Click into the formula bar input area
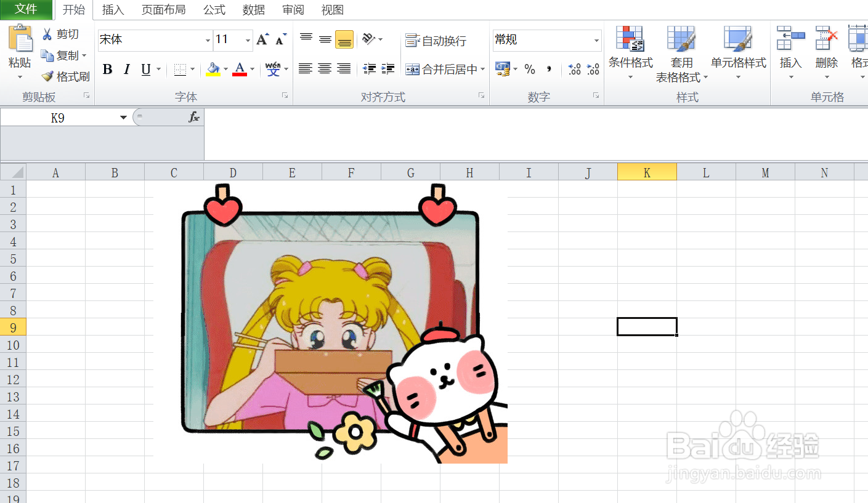This screenshot has height=503, width=868. [x=535, y=134]
